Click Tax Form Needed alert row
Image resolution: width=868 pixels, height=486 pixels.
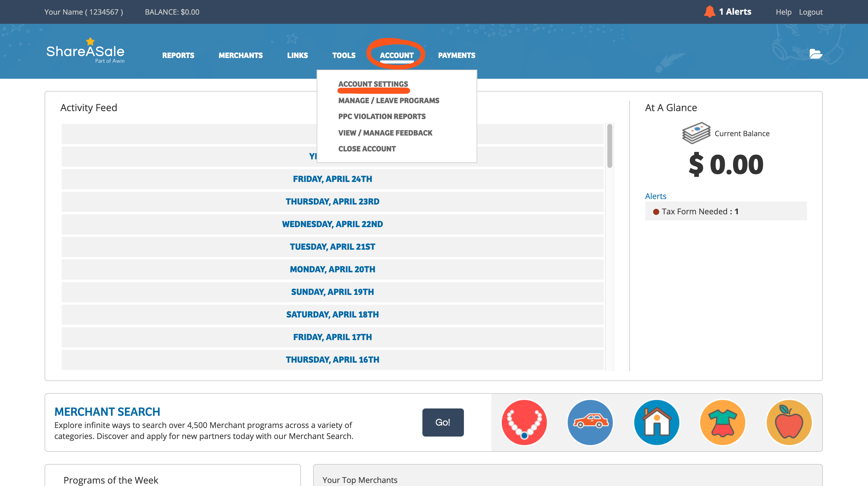[x=726, y=211]
